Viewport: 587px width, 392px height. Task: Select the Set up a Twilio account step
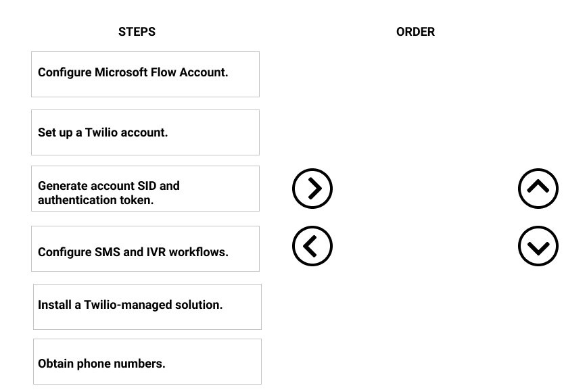[x=145, y=132]
